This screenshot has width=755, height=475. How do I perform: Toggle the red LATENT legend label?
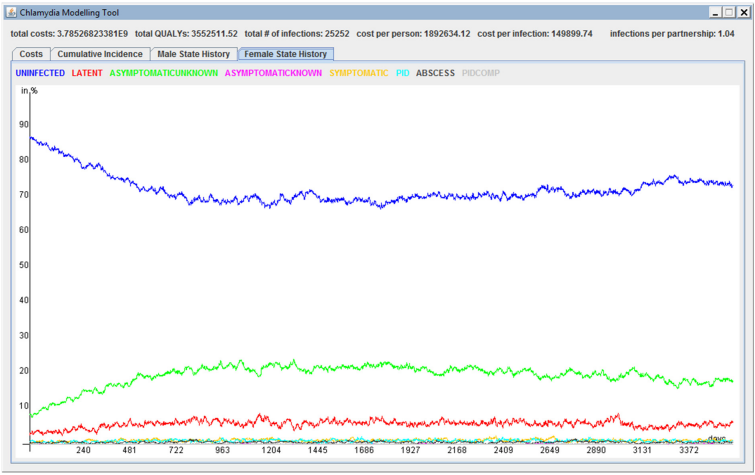[x=87, y=74]
